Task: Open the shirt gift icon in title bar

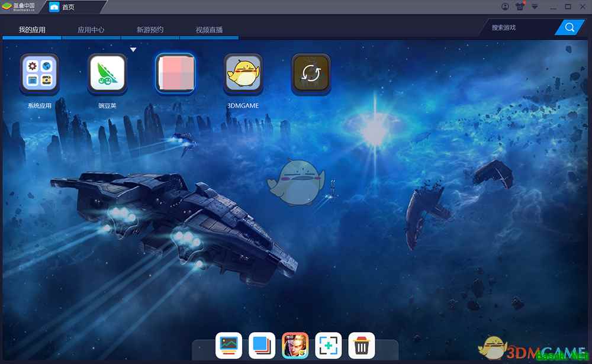Action: click(x=520, y=7)
